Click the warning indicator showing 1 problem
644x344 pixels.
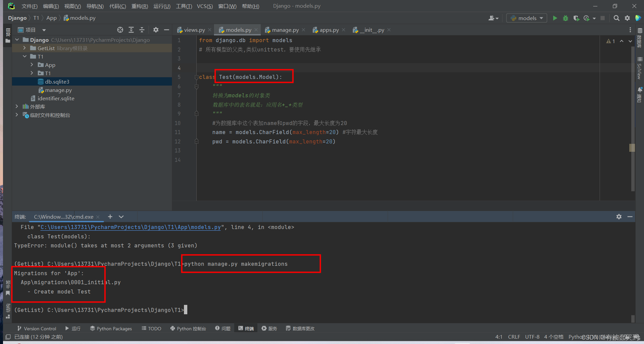coord(611,41)
